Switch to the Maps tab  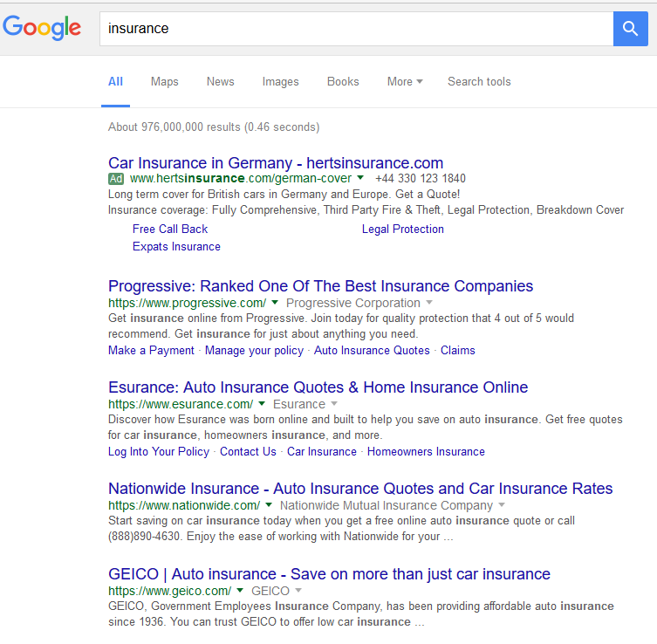pos(164,81)
